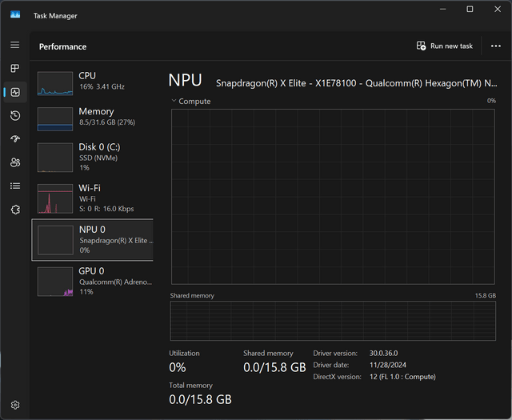Screen dimensions: 512x420
Task: Click the Utilization 0% value
Action: coord(178,367)
